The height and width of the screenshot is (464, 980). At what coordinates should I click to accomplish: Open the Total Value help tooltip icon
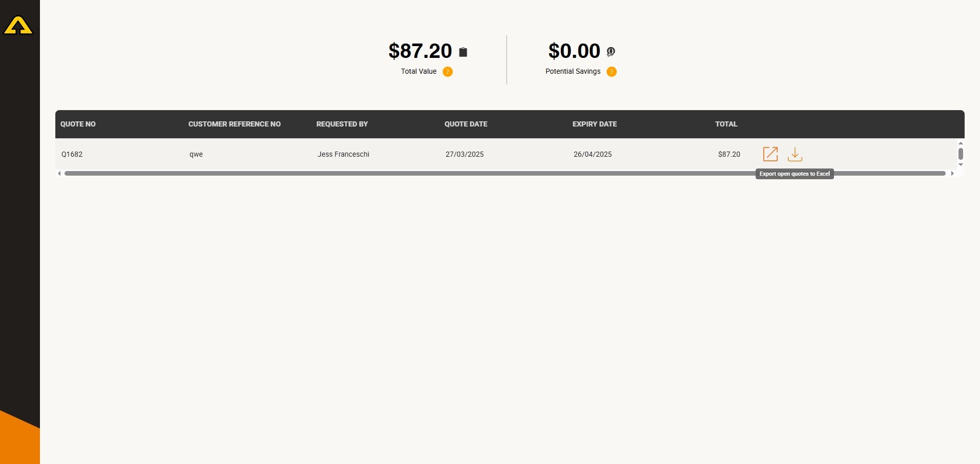click(448, 72)
